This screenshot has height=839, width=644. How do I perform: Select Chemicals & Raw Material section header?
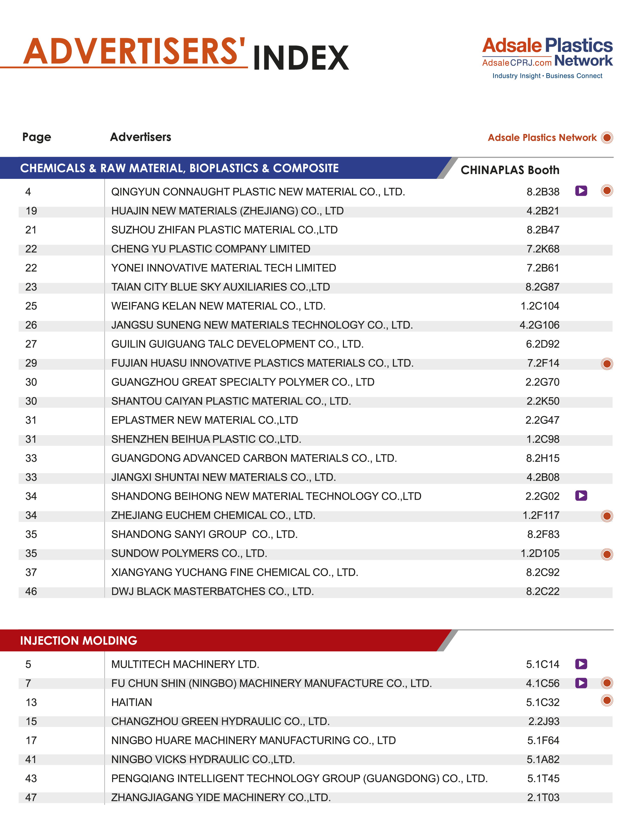[x=179, y=168]
